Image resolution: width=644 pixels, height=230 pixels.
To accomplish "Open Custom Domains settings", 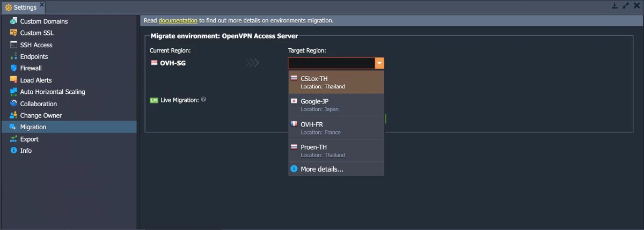I will 69,21.
